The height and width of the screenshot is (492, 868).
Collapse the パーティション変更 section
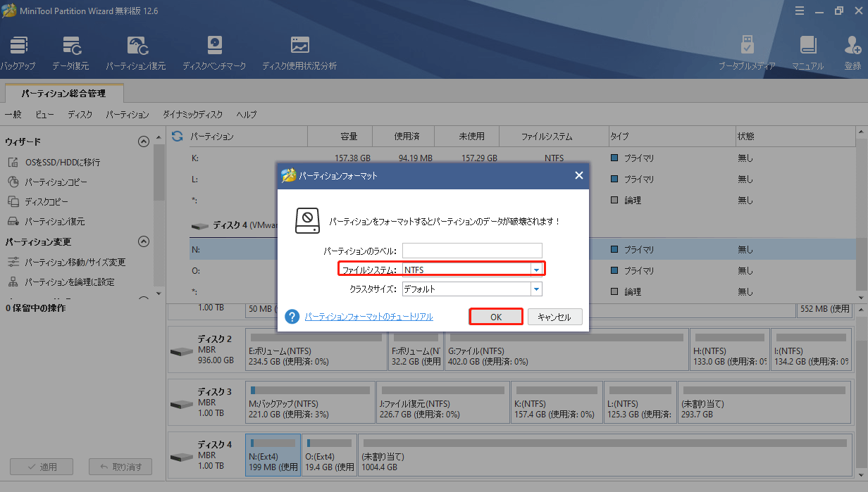(144, 241)
